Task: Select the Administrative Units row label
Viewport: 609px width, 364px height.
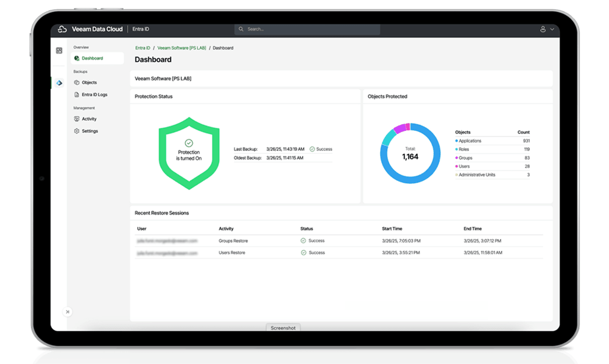Action: click(477, 175)
